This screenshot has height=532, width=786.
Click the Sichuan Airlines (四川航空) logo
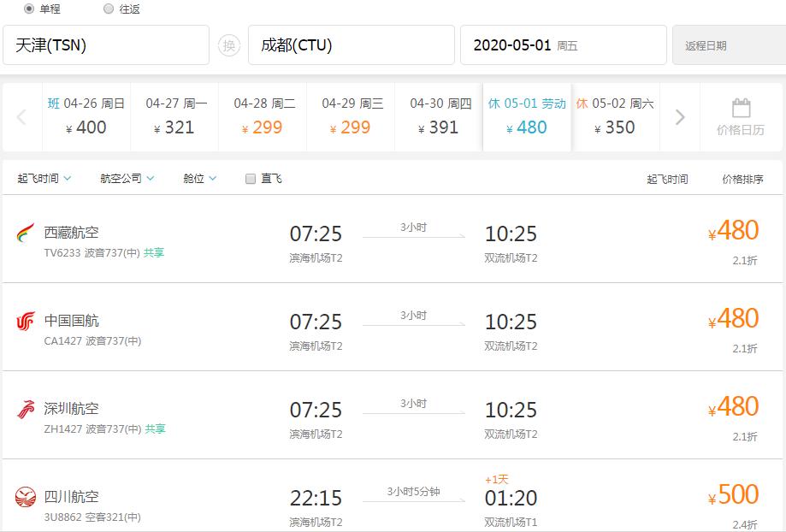(x=26, y=497)
